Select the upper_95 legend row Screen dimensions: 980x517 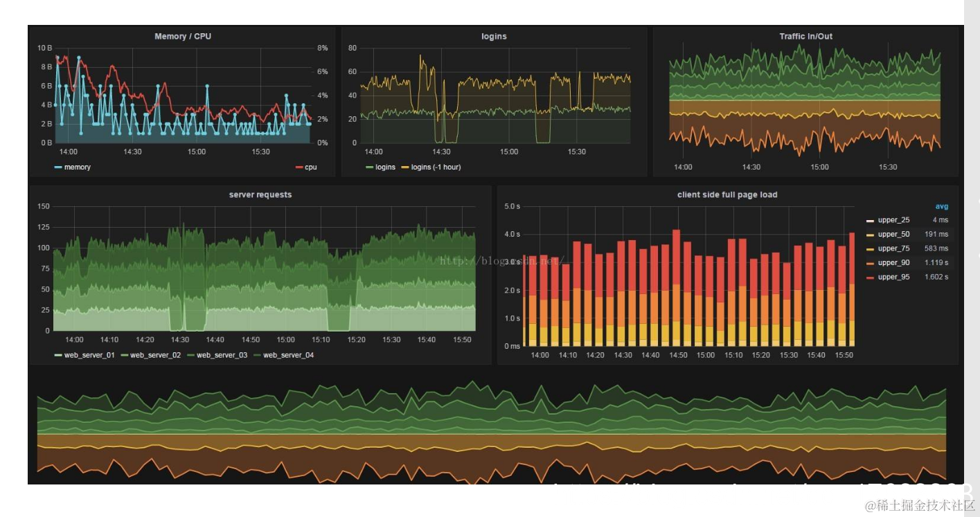[x=907, y=277]
